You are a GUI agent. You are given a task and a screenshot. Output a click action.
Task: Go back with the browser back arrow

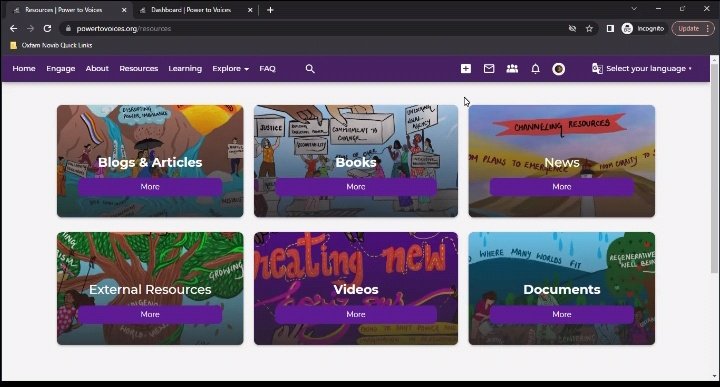coord(13,28)
